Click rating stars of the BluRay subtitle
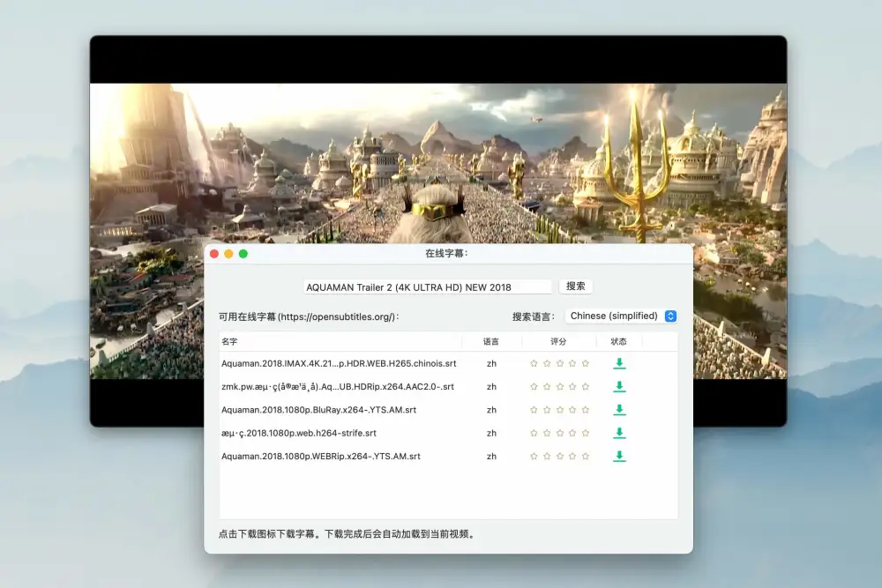882x588 pixels. (560, 410)
